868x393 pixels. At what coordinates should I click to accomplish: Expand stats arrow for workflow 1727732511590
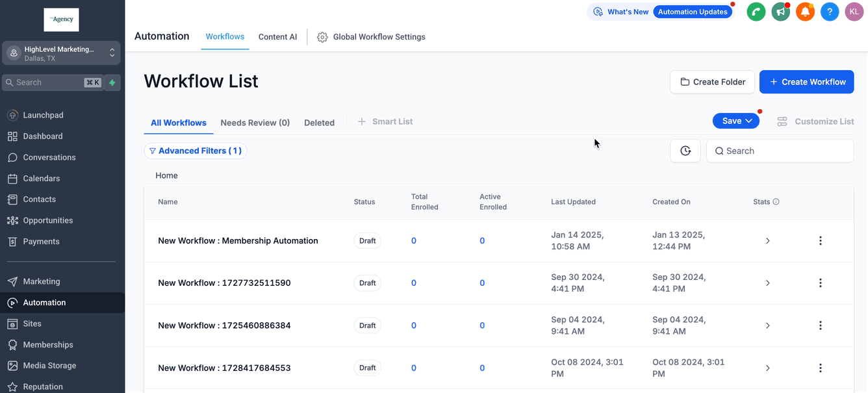click(767, 283)
